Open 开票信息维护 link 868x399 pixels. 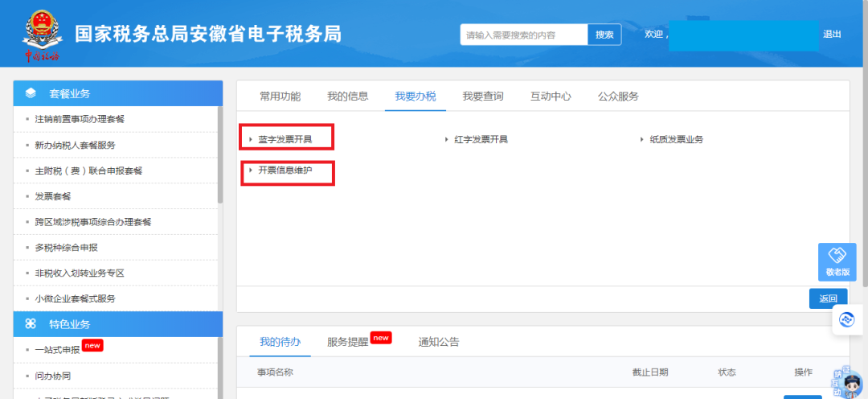(x=285, y=170)
